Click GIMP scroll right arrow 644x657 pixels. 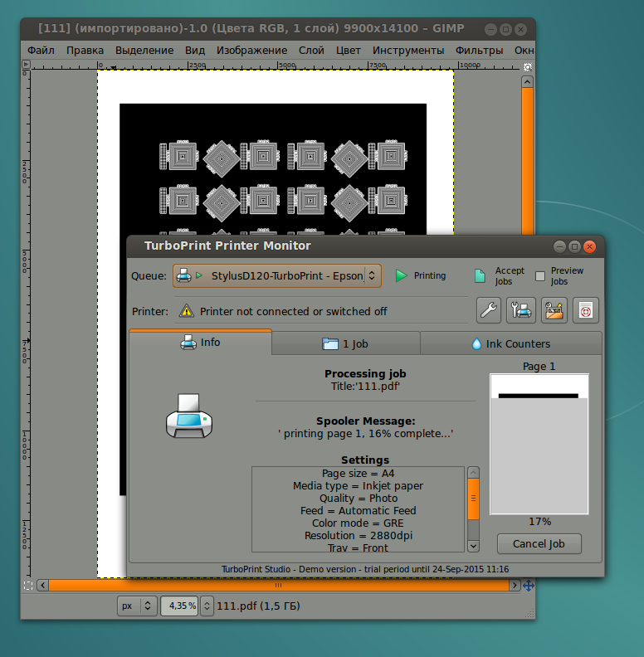tap(515, 586)
